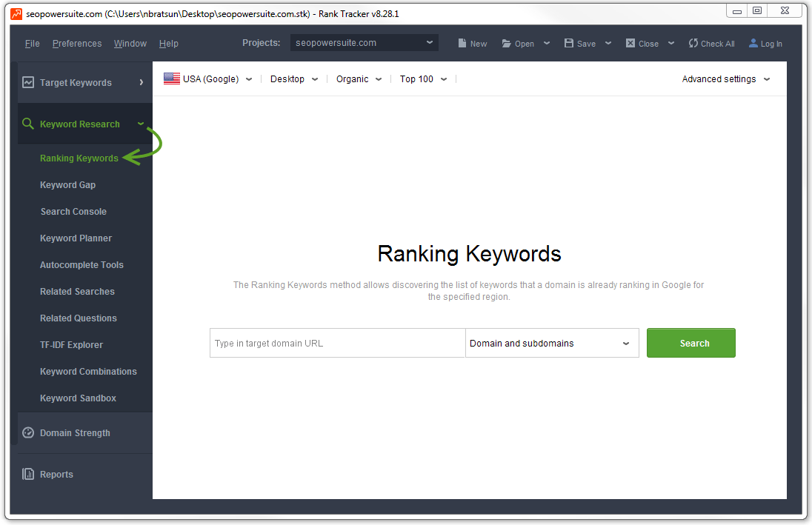Open the Help menu
812x525 pixels.
(169, 44)
